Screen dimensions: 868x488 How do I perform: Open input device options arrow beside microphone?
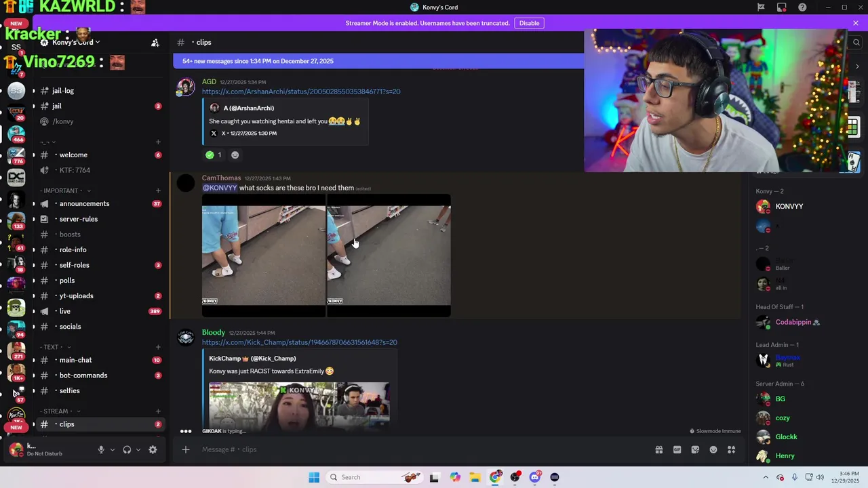click(113, 449)
